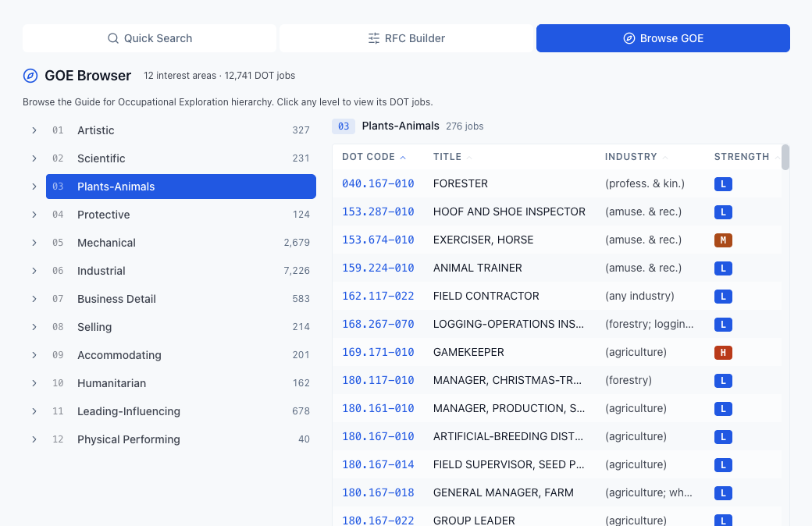Select the Leading-Influencing interest area
812x526 pixels.
pyautogui.click(x=180, y=411)
